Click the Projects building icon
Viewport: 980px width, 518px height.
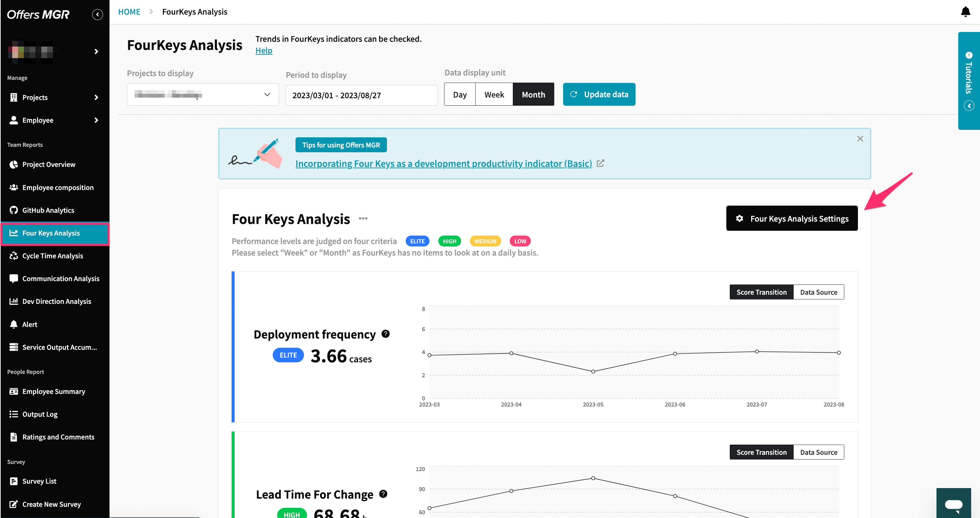[14, 97]
